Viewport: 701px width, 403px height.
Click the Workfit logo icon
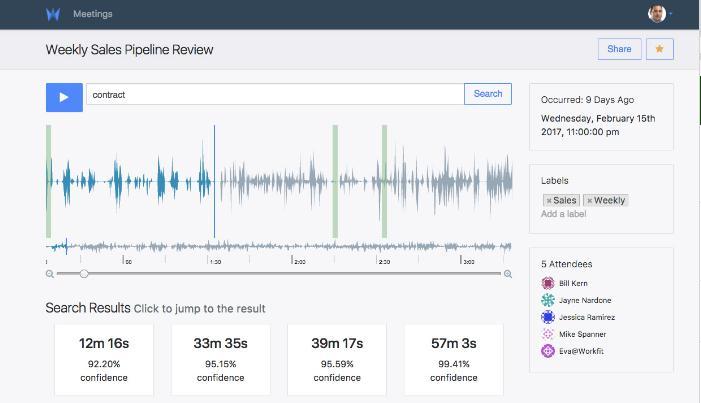pos(53,14)
